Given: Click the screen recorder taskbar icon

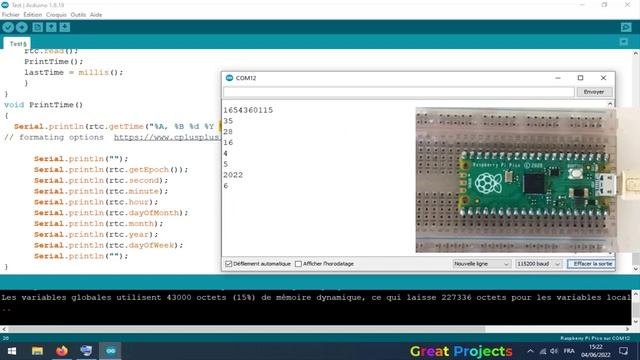Looking at the screenshot, I should click(x=86, y=351).
